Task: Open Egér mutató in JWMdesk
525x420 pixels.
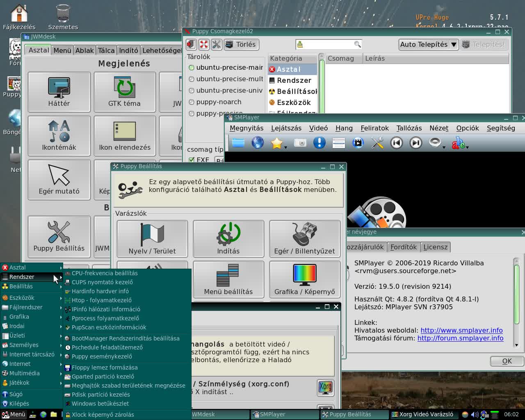Action: point(59,180)
